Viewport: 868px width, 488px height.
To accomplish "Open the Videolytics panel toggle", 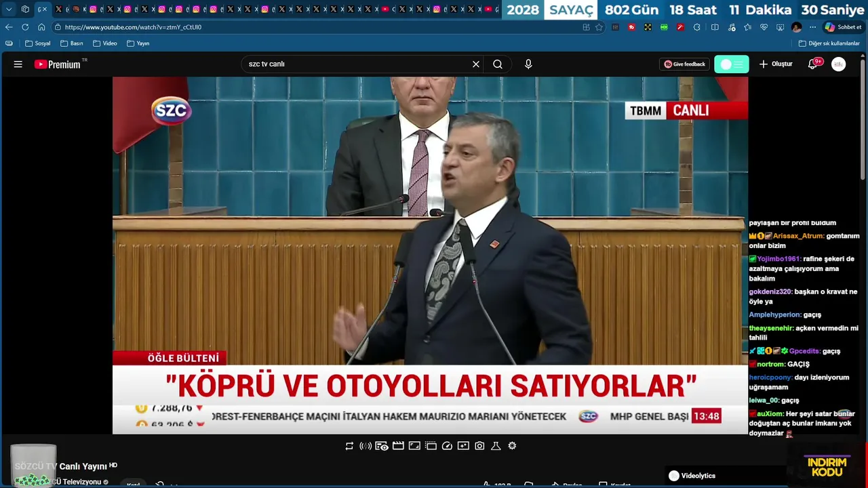I will pos(692,476).
